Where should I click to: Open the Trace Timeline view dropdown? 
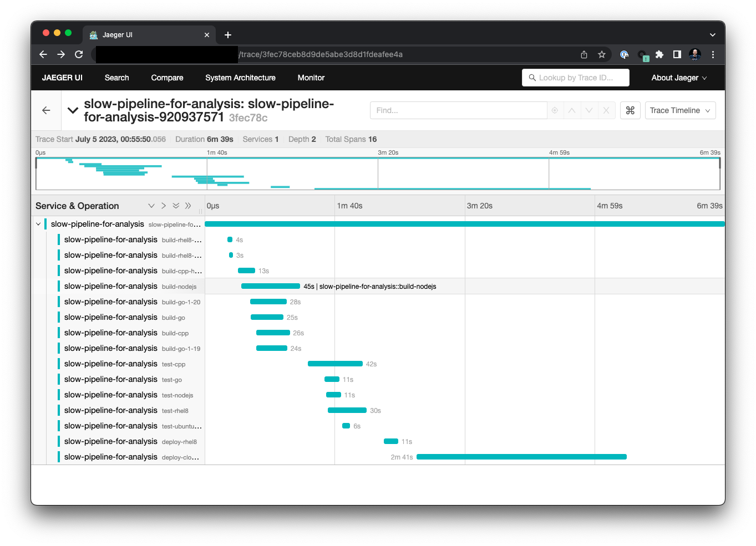[x=680, y=110]
